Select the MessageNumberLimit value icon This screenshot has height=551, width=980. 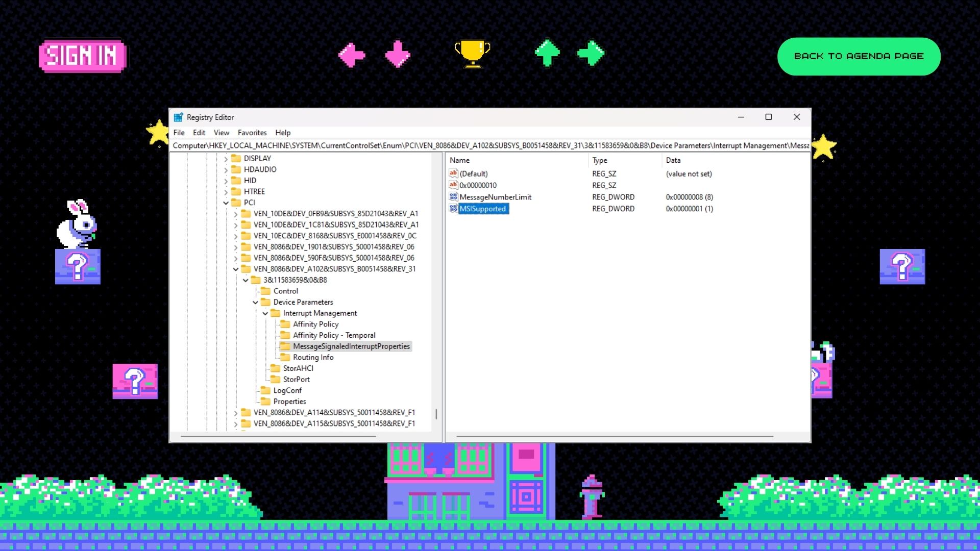pos(453,196)
